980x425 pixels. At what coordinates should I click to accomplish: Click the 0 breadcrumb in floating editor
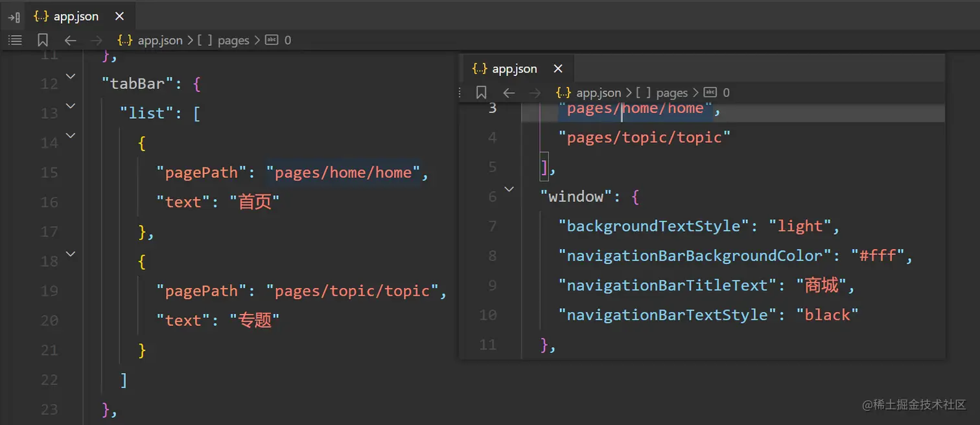(x=717, y=93)
